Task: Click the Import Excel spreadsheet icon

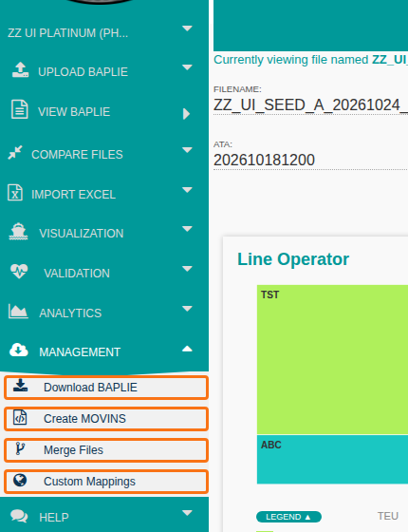Action: pyautogui.click(x=15, y=192)
